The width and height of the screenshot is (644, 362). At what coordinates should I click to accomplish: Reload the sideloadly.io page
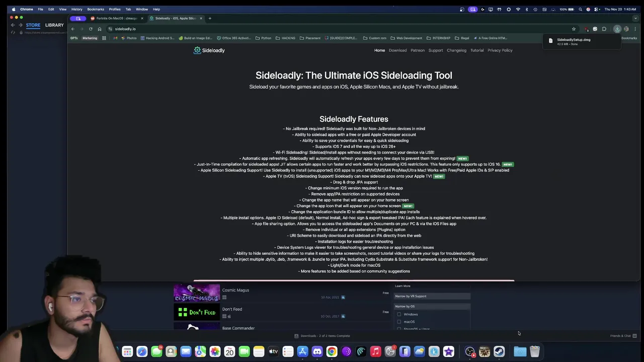click(x=91, y=29)
